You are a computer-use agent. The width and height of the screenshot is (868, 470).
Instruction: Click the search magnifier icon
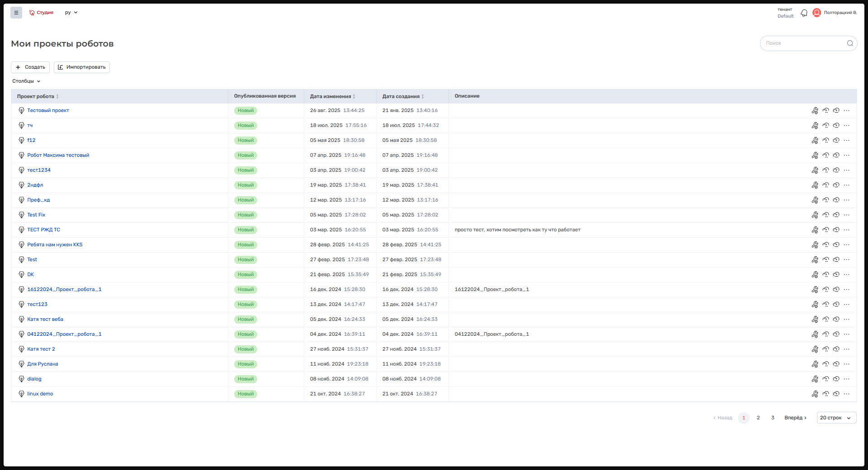pyautogui.click(x=850, y=43)
